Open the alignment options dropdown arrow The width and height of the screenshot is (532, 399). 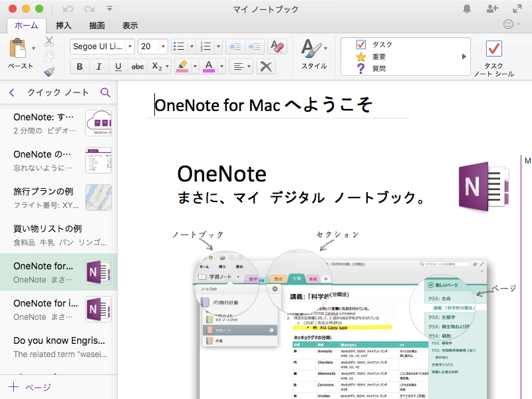tap(249, 66)
